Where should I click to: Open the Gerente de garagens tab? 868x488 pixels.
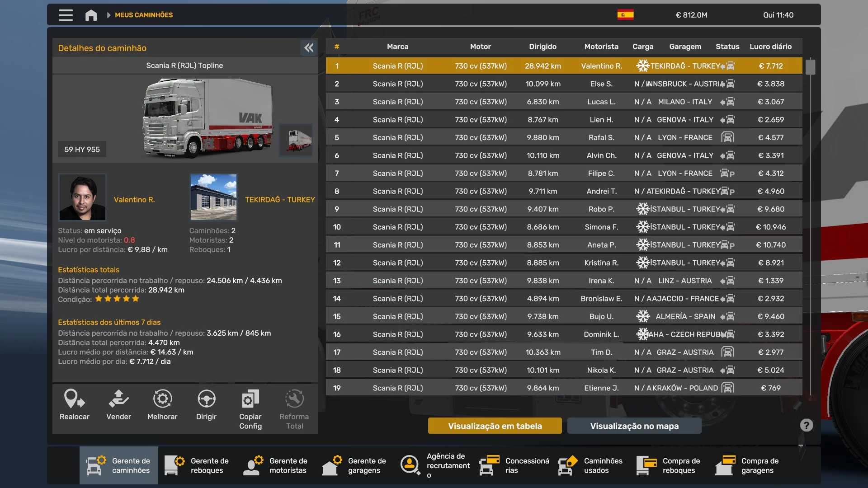(354, 465)
